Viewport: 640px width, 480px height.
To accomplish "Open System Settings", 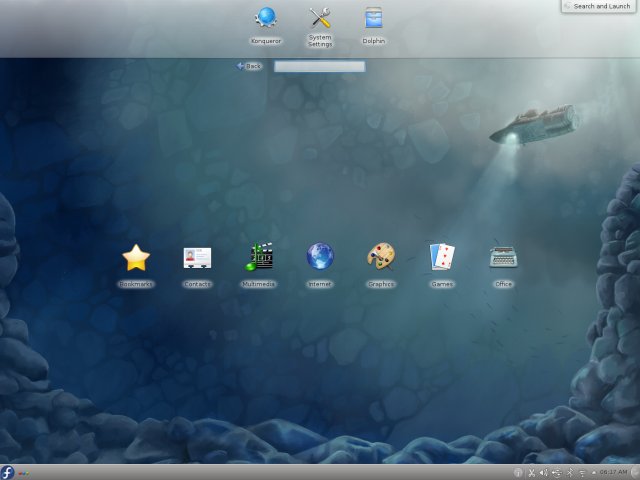I will (320, 18).
